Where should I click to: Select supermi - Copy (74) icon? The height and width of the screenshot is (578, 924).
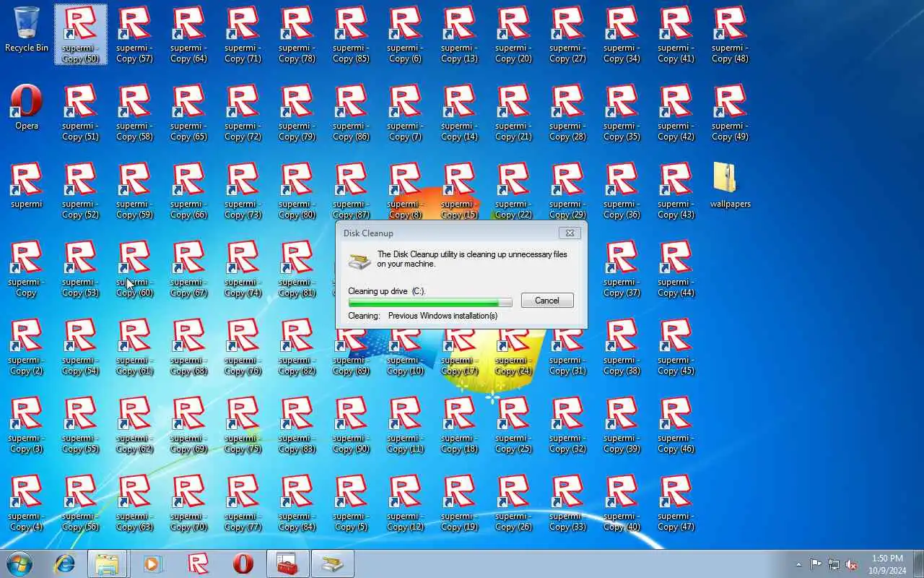(243, 269)
